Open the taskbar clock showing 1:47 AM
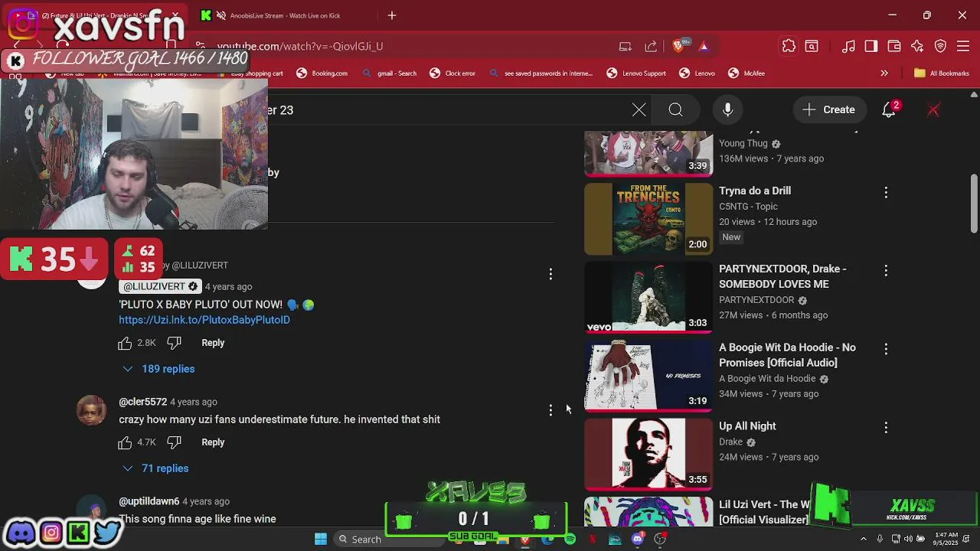The height and width of the screenshot is (551, 980). 946,540
